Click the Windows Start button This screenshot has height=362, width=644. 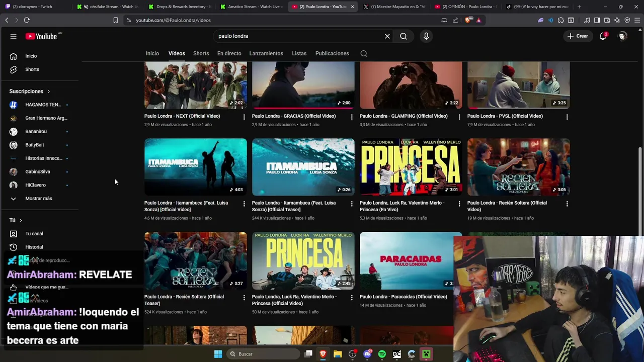pyautogui.click(x=218, y=354)
